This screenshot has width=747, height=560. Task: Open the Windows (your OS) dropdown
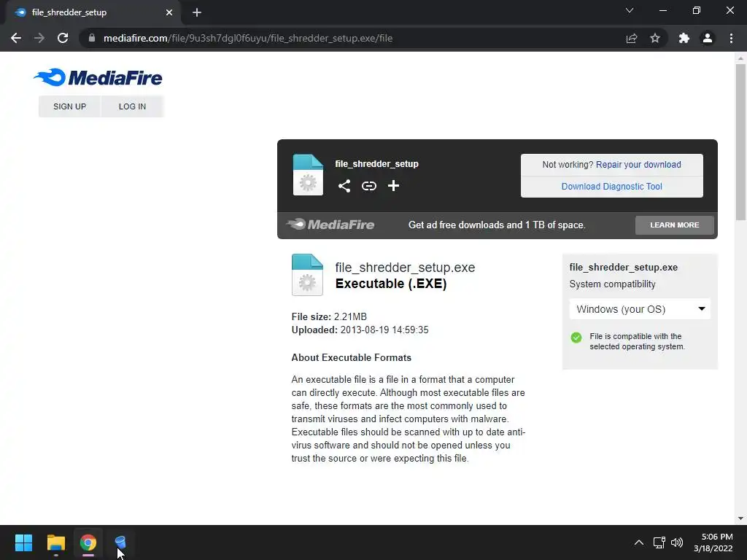(640, 309)
